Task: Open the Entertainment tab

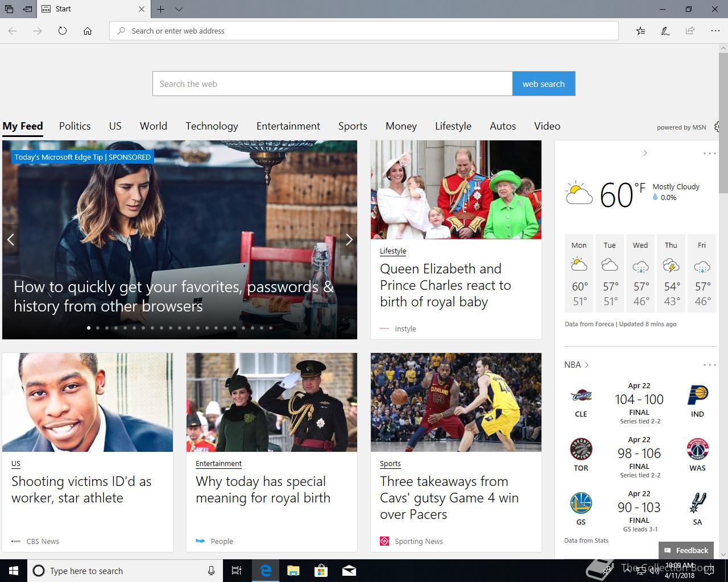Action: point(288,126)
